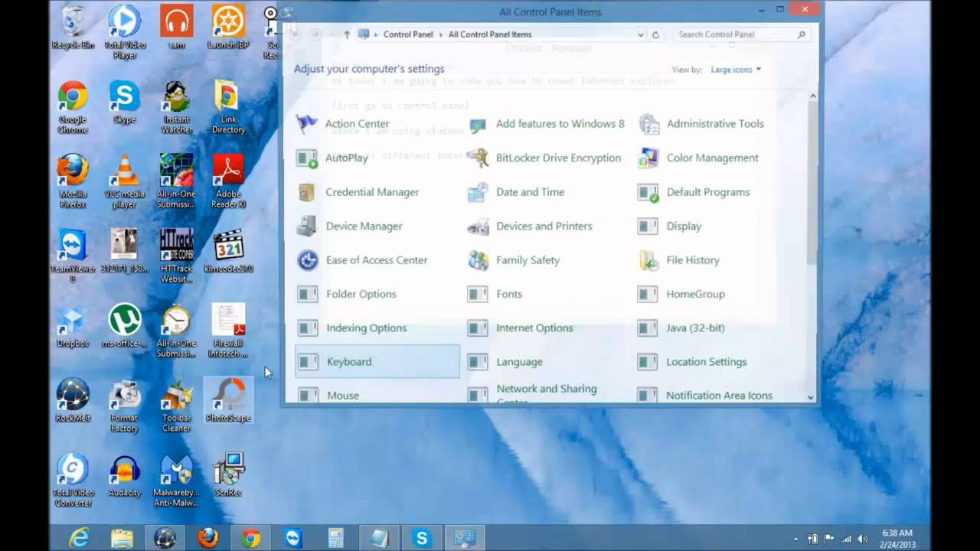
Task: Select the Toolbar Cleaner desktop shortcut
Action: coord(176,406)
